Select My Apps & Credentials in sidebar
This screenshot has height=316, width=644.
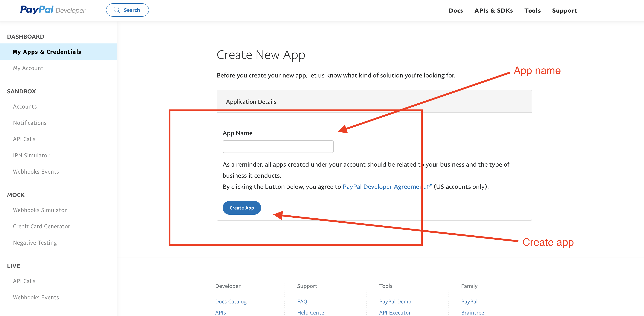click(47, 52)
